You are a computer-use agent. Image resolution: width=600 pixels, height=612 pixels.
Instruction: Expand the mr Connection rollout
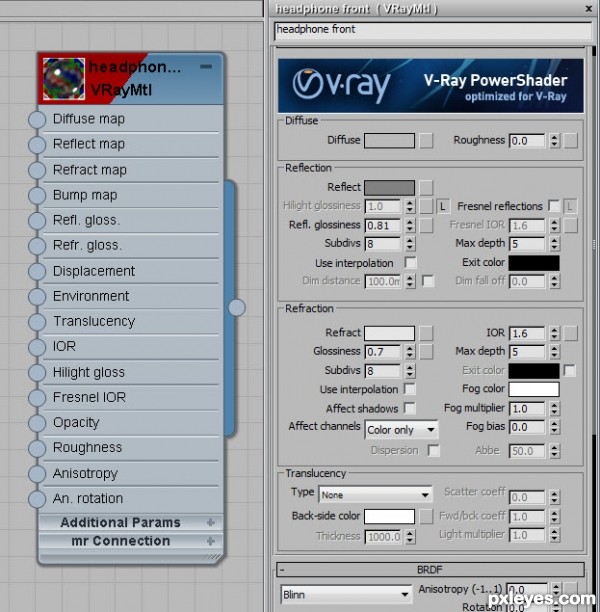[x=130, y=541]
